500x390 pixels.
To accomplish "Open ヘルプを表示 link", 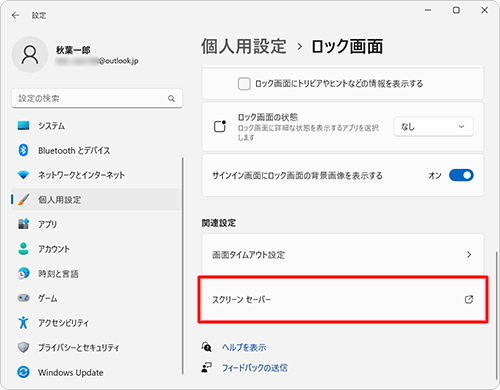I will (244, 347).
